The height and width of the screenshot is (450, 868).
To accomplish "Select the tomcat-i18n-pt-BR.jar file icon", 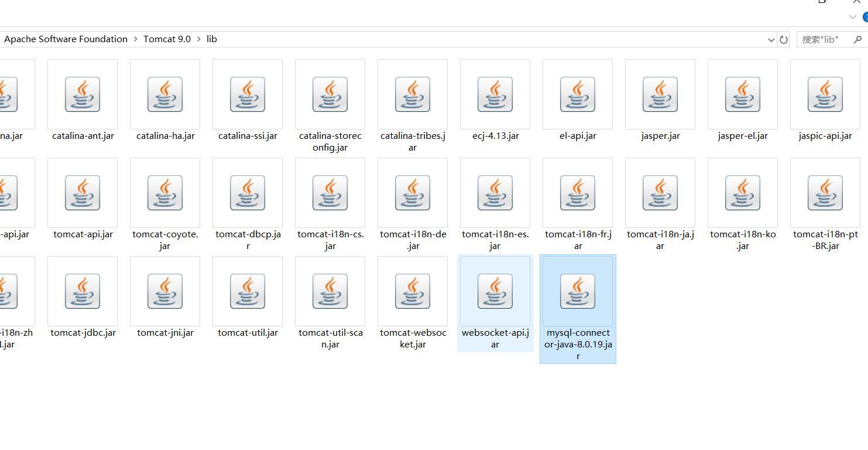I will [825, 192].
